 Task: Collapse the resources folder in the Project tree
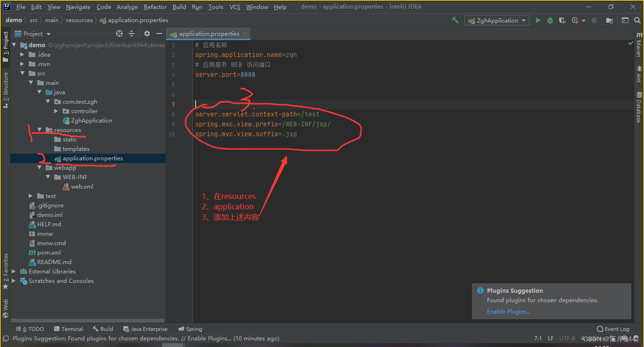pos(40,130)
